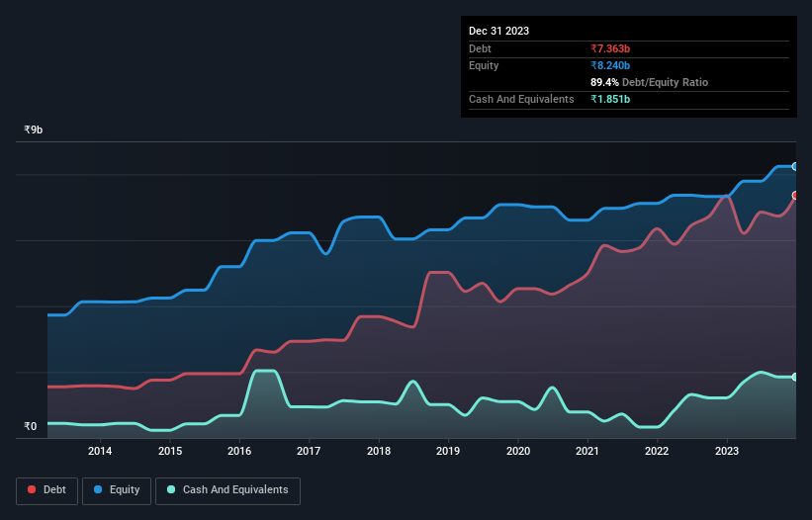Click the 2021 x-axis label
The image size is (812, 520).
click(587, 451)
